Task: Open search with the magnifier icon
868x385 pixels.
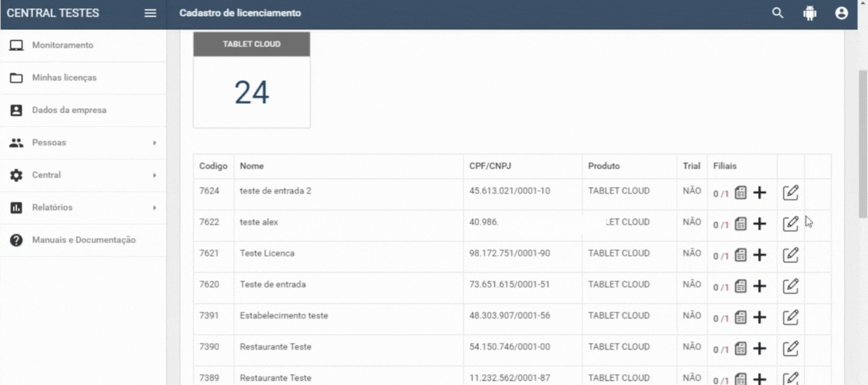Action: tap(778, 13)
